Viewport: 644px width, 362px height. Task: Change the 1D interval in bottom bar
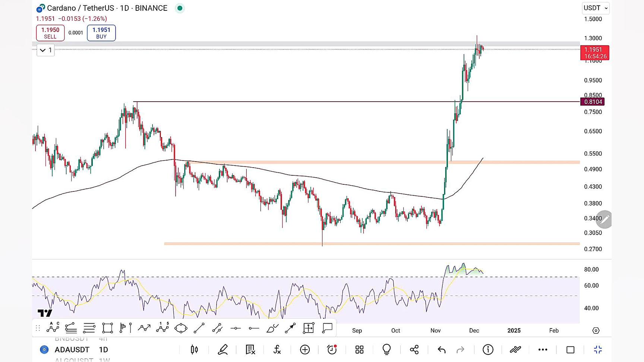[x=104, y=350]
